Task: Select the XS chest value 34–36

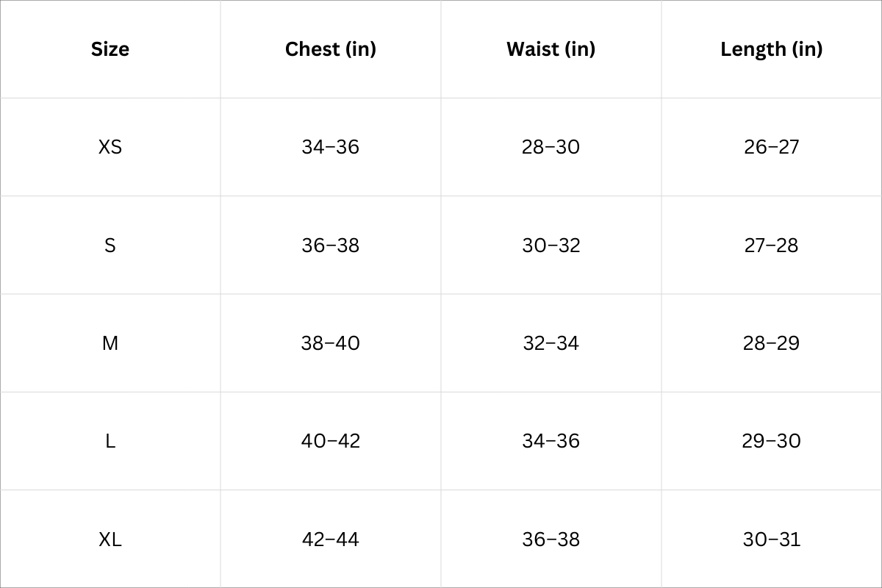Action: 331,147
